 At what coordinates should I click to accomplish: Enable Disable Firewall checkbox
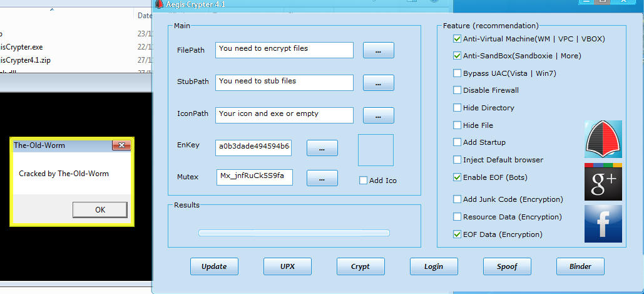(x=457, y=90)
